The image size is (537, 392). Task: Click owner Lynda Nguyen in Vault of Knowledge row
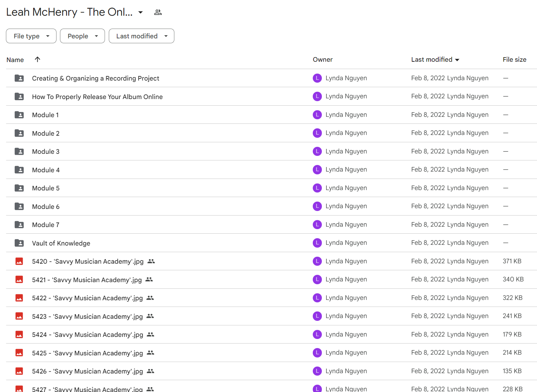tap(346, 243)
